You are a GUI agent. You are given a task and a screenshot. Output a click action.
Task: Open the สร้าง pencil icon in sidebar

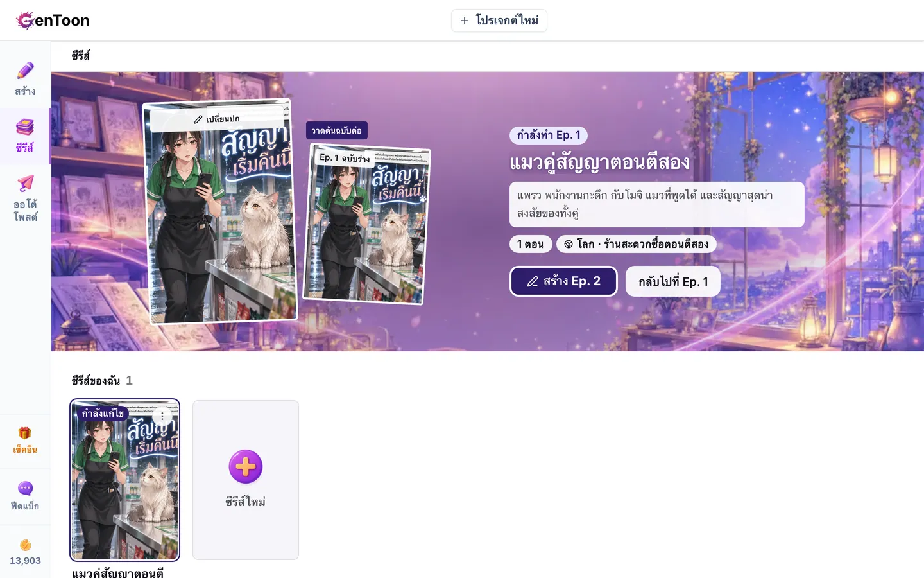[25, 71]
